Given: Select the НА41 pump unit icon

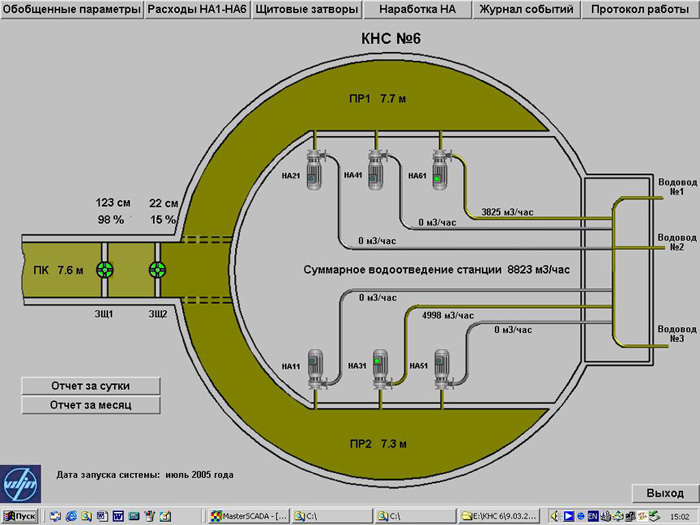Looking at the screenshot, I should coord(377,170).
